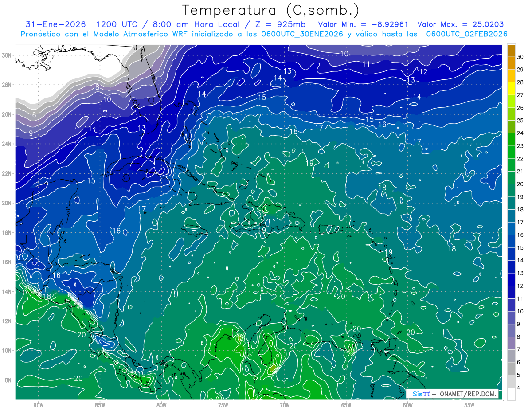Click the "21" contour label near Colombia
This screenshot has height=411, width=532.
coord(246,345)
